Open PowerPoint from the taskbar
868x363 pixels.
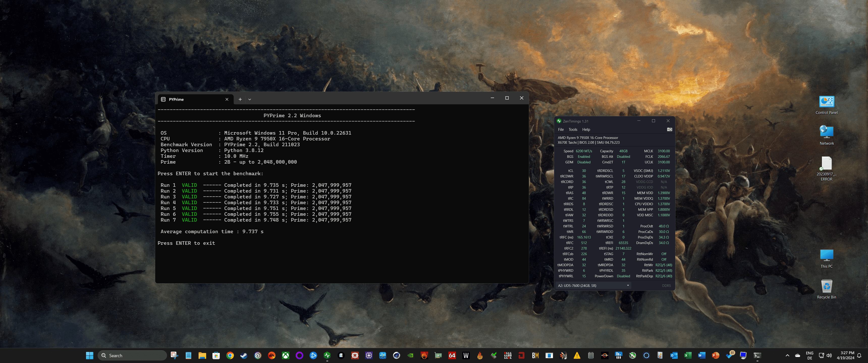point(715,355)
